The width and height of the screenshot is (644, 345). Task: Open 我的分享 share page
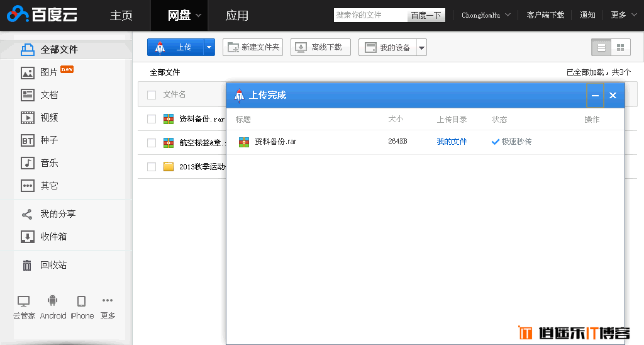48,214
